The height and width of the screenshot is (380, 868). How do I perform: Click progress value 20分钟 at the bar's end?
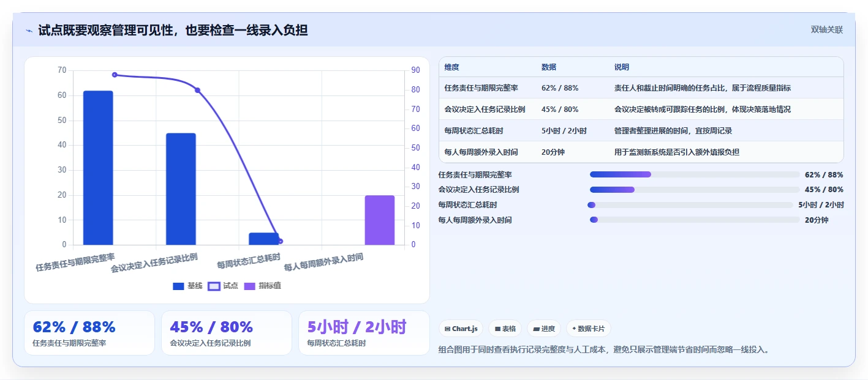[817, 220]
